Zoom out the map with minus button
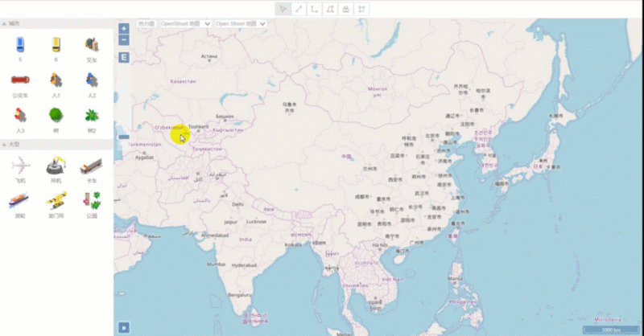This screenshot has height=336, width=644. pos(124,40)
